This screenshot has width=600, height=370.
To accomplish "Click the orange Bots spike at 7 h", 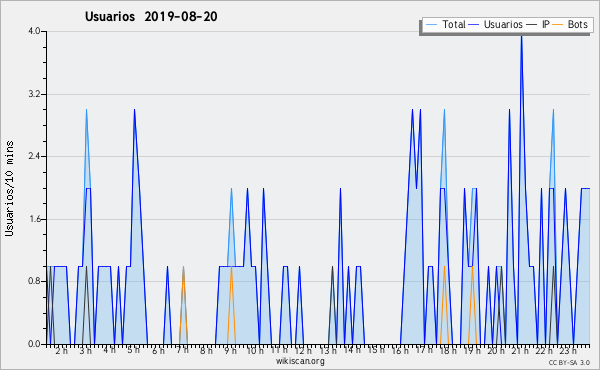I will tap(183, 305).
